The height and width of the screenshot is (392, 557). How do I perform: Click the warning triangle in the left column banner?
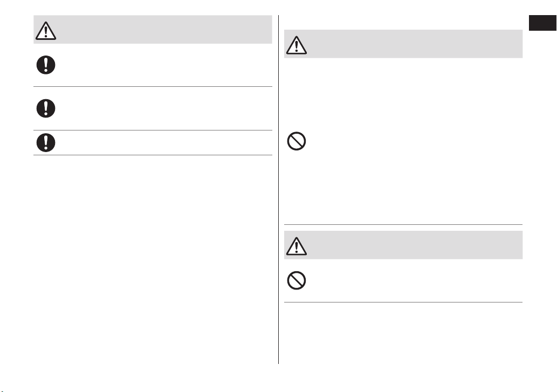[x=46, y=31]
